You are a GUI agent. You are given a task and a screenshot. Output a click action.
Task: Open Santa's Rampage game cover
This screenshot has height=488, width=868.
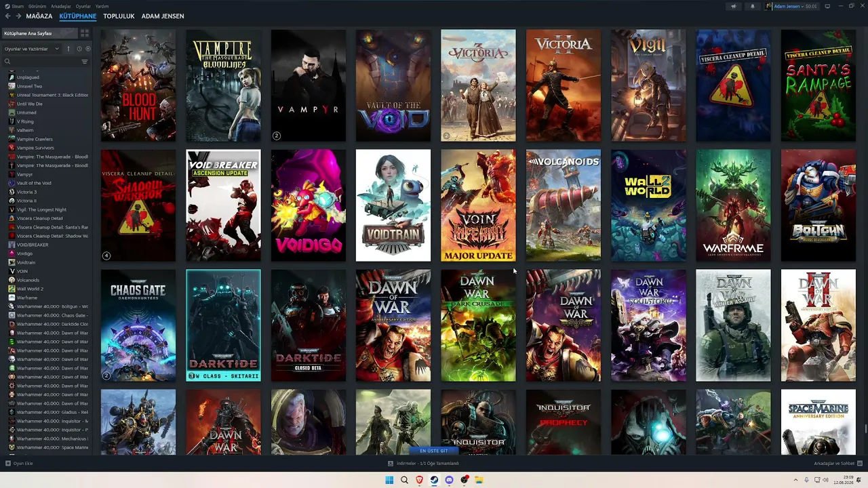(818, 85)
